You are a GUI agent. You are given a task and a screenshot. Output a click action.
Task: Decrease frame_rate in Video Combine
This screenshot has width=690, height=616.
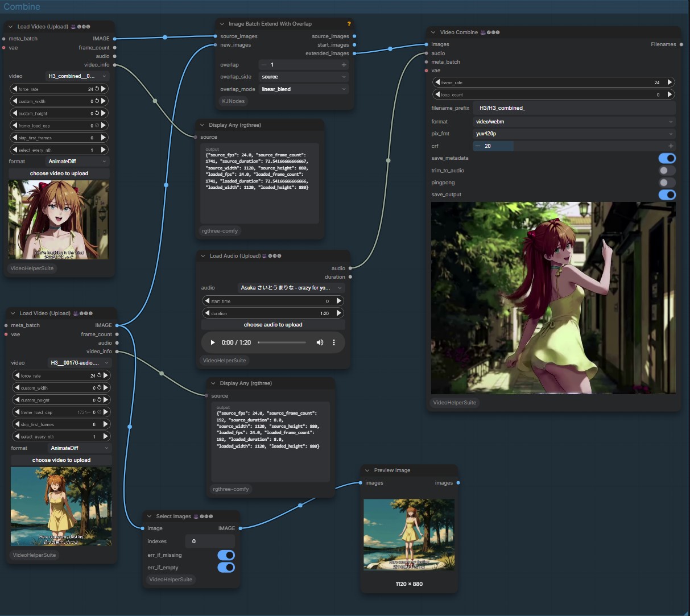tap(437, 82)
